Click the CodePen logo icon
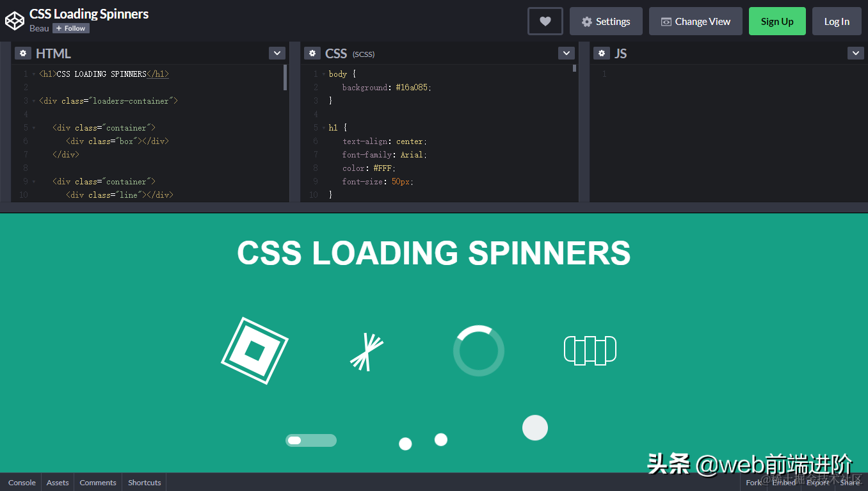The height and width of the screenshot is (491, 868). pyautogui.click(x=15, y=20)
